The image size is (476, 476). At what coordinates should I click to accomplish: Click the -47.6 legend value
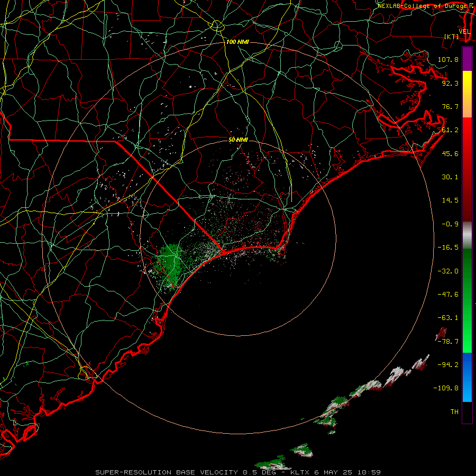(448, 295)
